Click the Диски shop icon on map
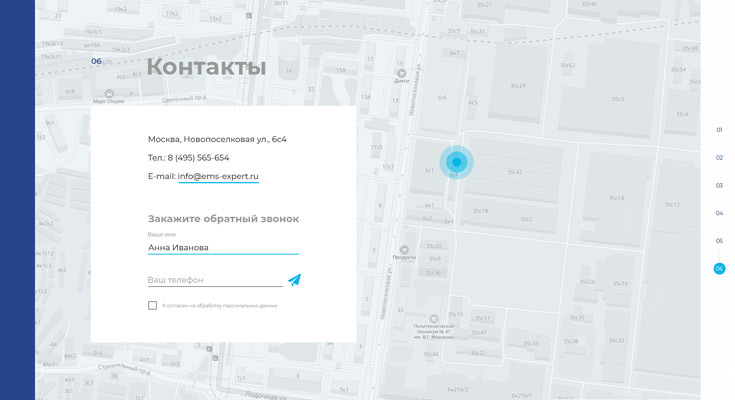This screenshot has height=400, width=735. (x=402, y=73)
